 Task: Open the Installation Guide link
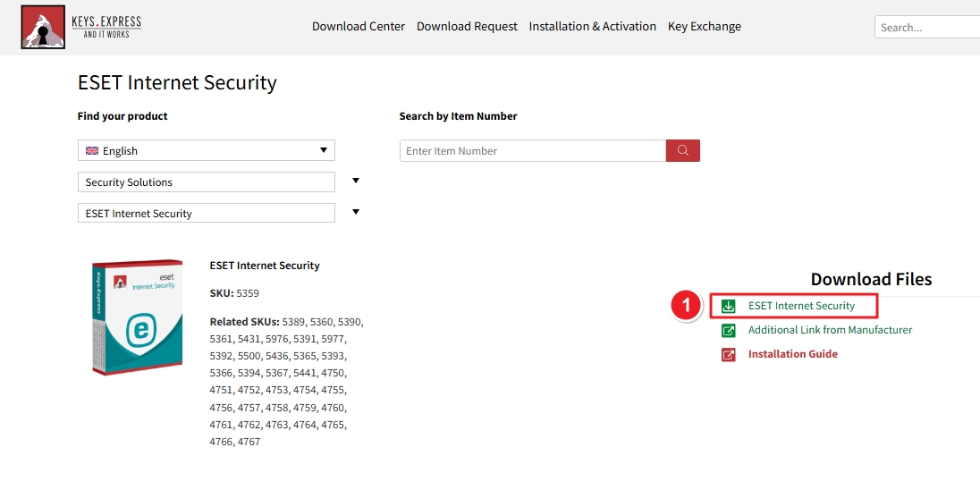tap(792, 354)
